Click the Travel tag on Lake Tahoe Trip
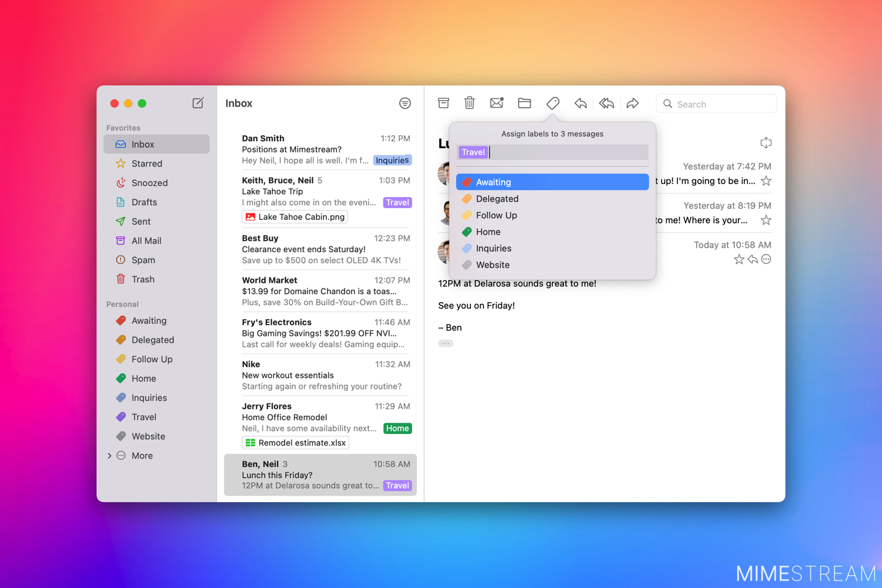882x588 pixels. (x=397, y=202)
